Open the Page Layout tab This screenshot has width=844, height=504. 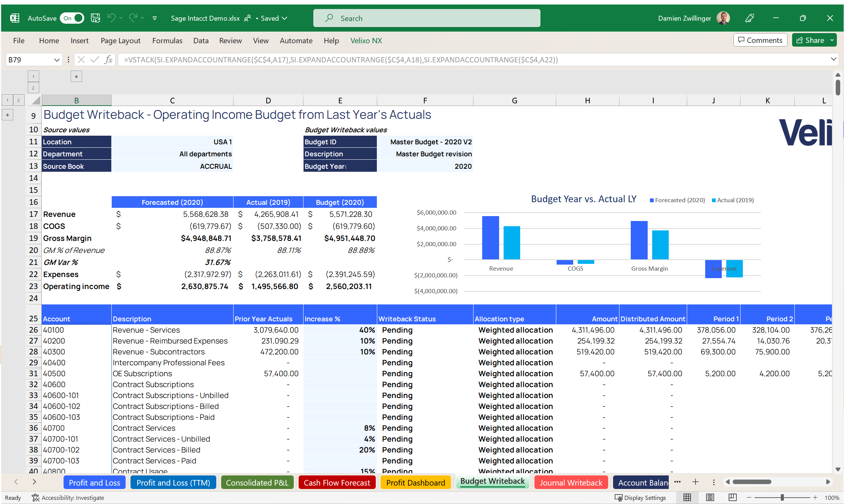[120, 41]
